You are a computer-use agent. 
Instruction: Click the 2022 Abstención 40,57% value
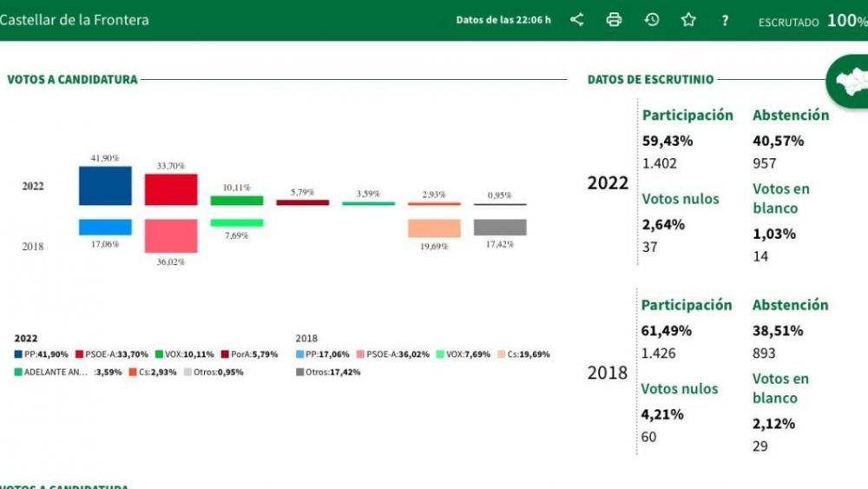coord(778,141)
